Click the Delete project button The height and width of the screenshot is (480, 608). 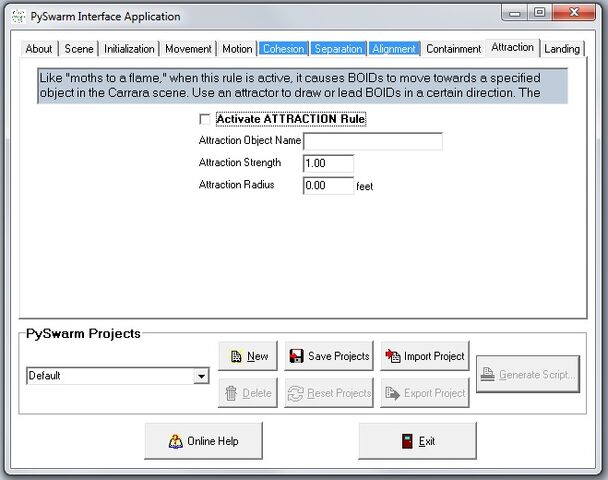click(x=248, y=393)
